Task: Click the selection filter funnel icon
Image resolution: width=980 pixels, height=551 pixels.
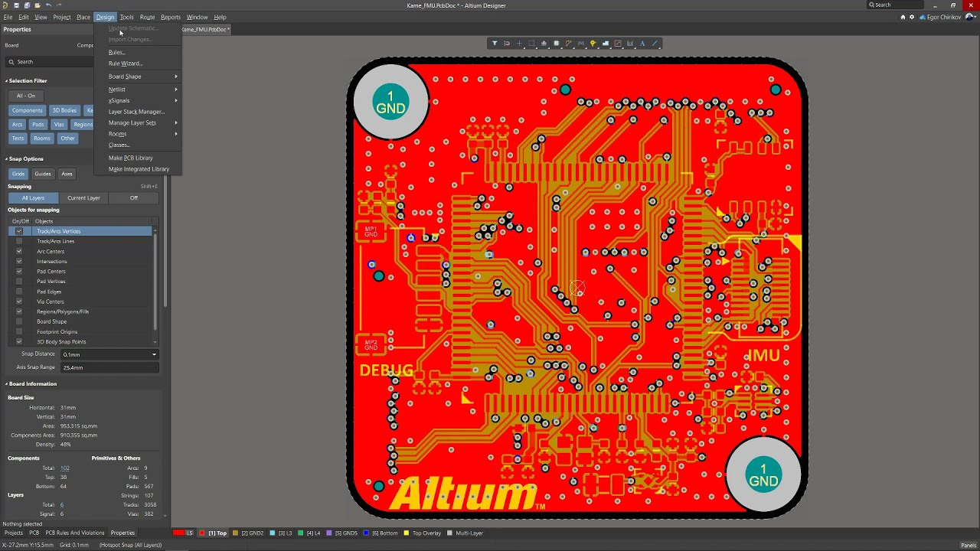Action: [495, 44]
